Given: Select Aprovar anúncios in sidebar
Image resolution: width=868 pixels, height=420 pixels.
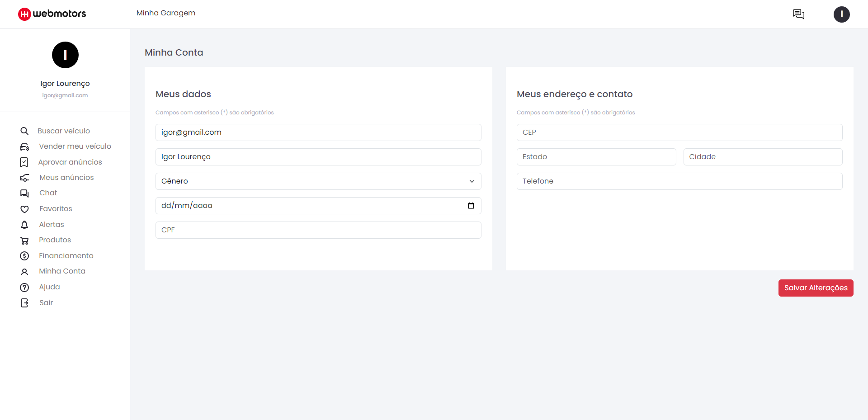Looking at the screenshot, I should coord(70,162).
